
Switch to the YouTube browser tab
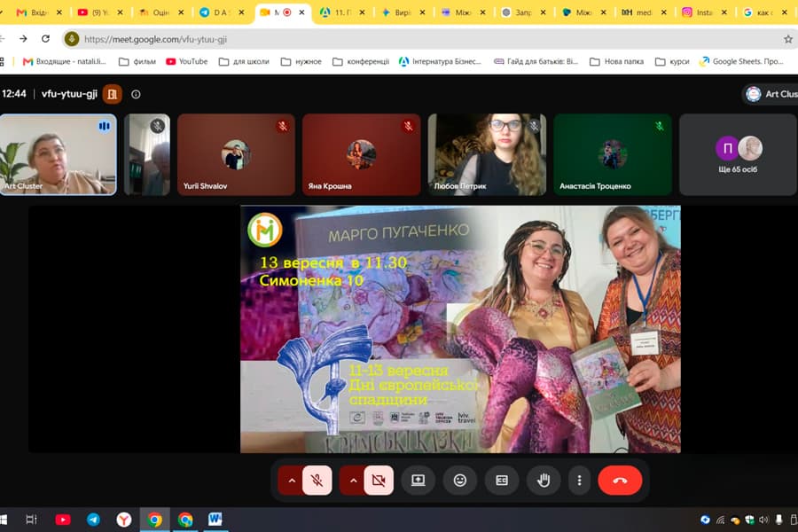pyautogui.click(x=100, y=12)
